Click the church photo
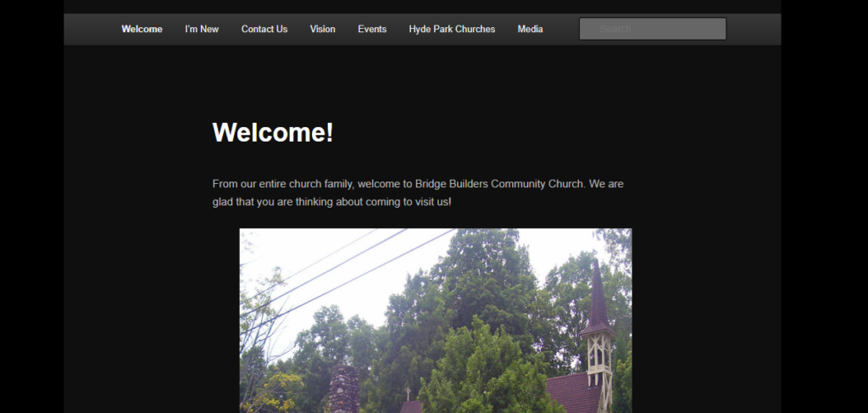Image resolution: width=868 pixels, height=413 pixels. [x=435, y=321]
